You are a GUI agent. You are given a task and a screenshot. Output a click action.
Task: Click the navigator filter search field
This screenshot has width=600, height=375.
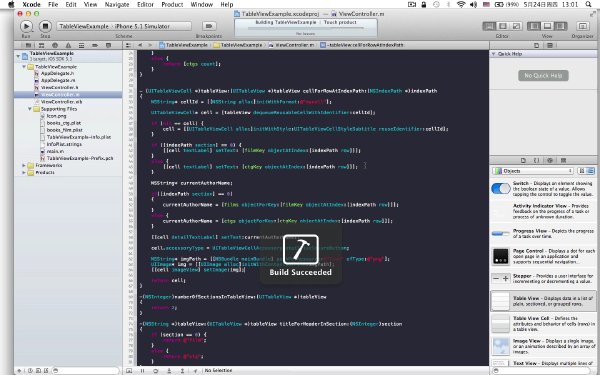(x=86, y=370)
